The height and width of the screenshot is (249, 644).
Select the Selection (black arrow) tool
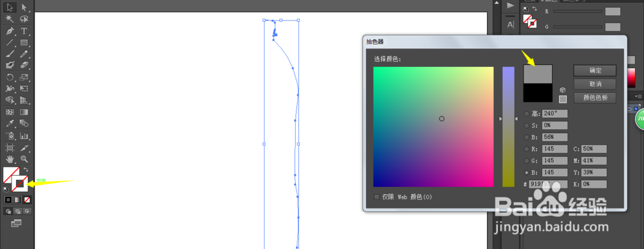10,7
